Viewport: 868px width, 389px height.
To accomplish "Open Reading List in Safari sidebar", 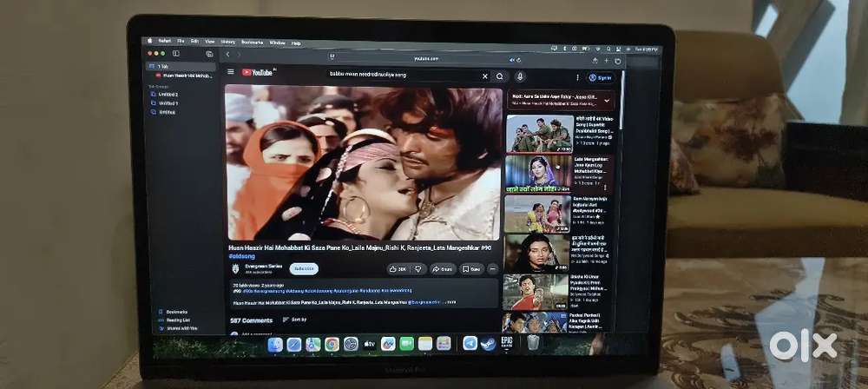I will point(174,320).
